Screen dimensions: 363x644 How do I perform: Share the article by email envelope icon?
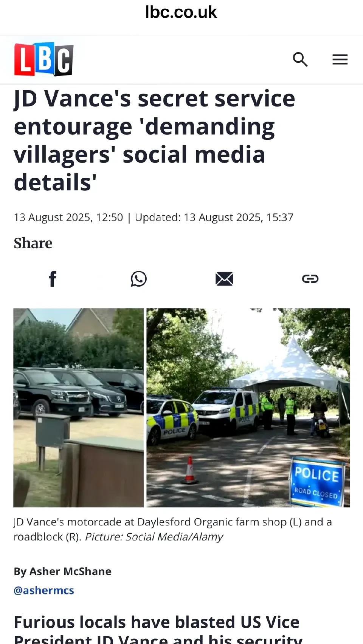(224, 279)
